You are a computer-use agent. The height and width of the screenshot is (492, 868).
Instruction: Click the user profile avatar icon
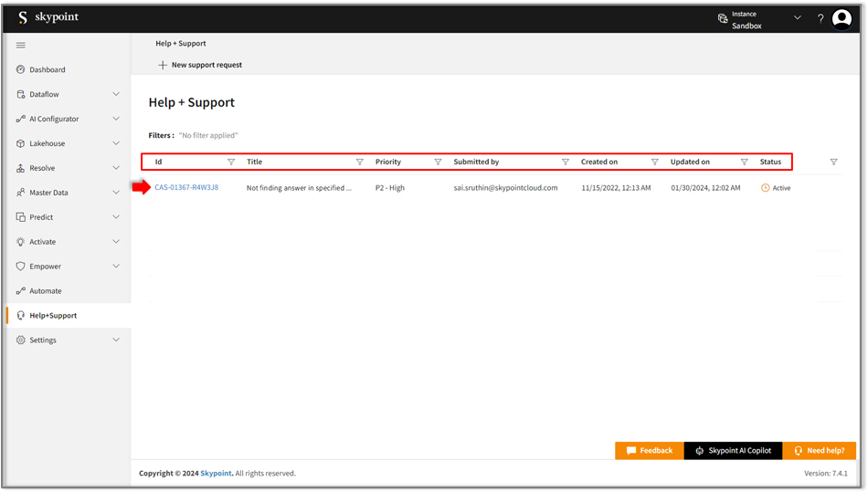click(x=842, y=19)
